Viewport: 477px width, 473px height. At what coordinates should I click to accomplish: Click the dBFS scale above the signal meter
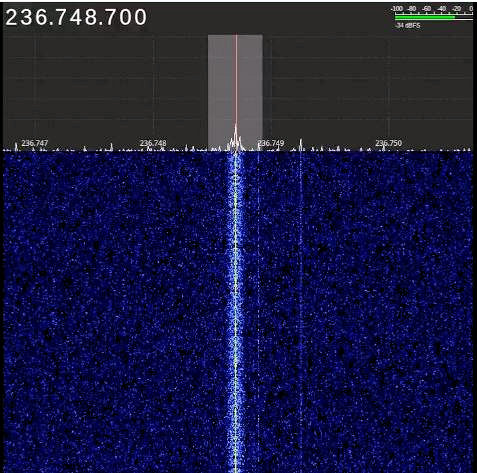tap(432, 8)
